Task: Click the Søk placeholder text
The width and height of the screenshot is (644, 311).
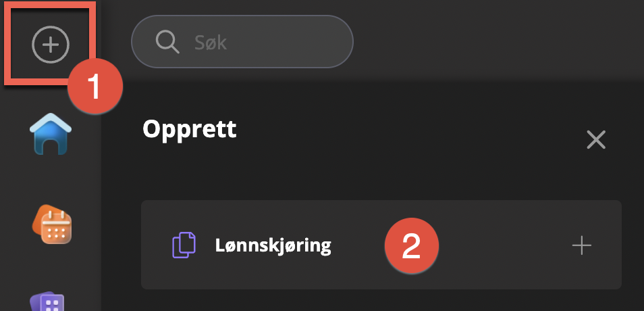Action: point(211,43)
